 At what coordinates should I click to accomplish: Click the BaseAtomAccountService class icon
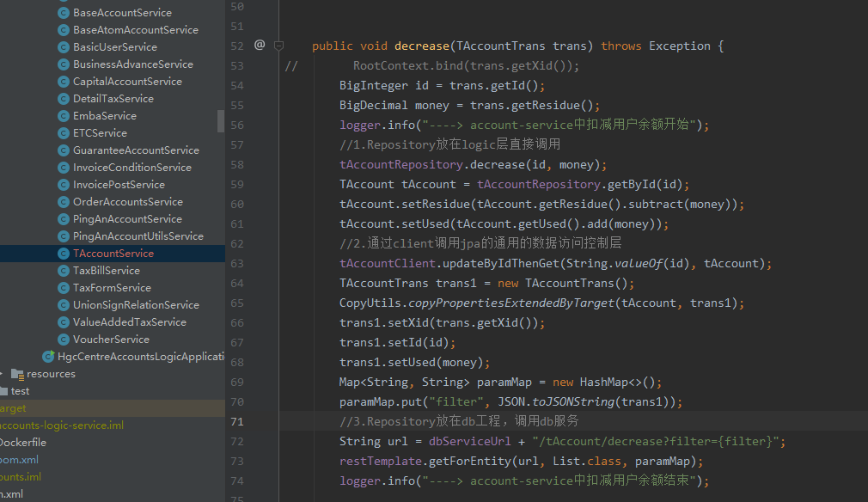coord(64,30)
